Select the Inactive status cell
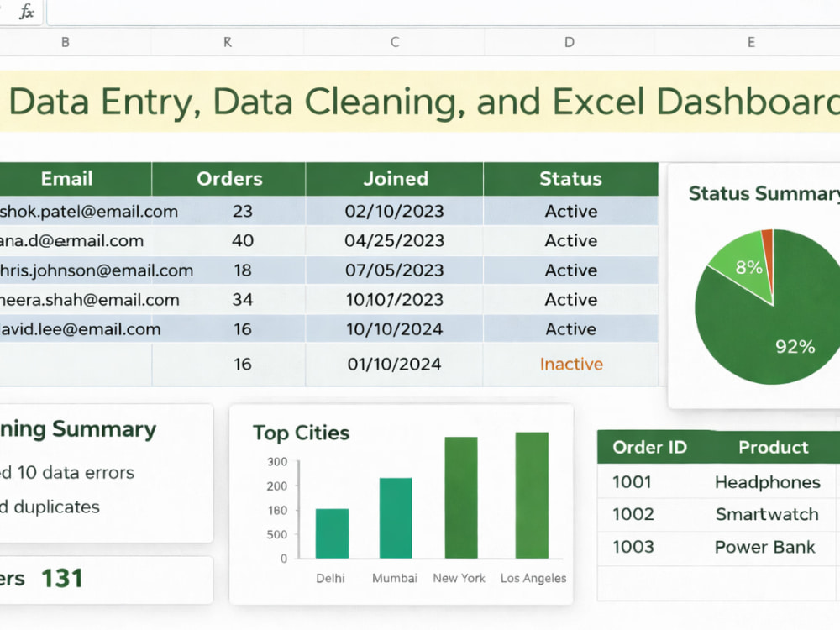 [571, 365]
